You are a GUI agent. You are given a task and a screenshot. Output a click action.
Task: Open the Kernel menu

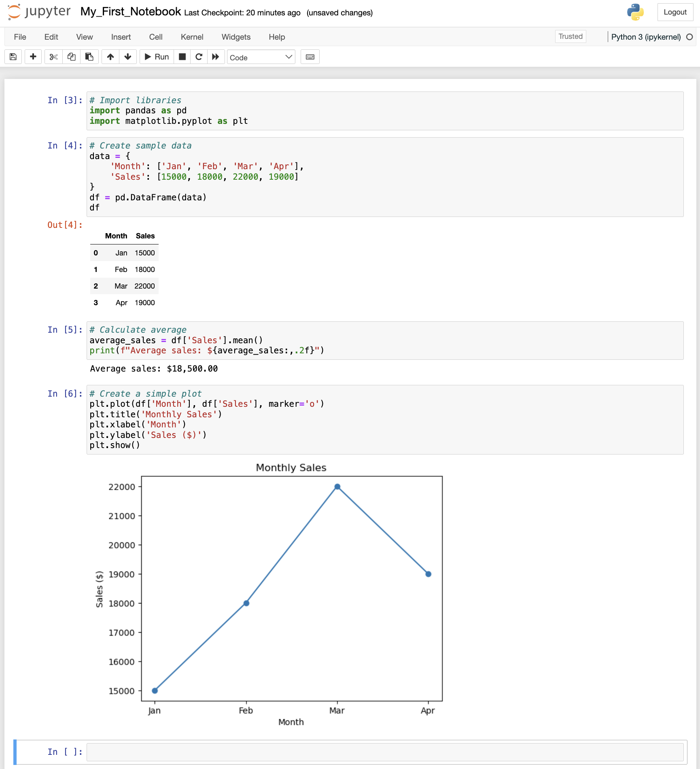click(192, 37)
